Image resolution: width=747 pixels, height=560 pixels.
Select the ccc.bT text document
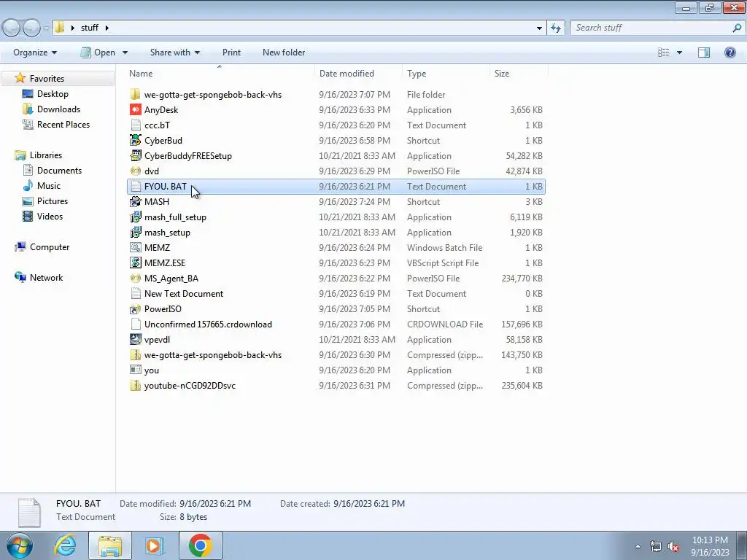click(x=157, y=125)
